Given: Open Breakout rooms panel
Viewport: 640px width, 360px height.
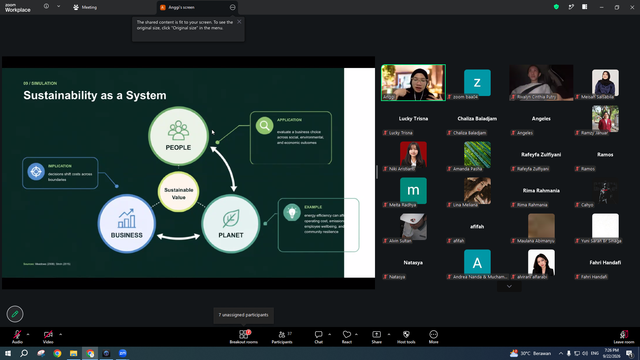Looking at the screenshot, I should (244, 337).
